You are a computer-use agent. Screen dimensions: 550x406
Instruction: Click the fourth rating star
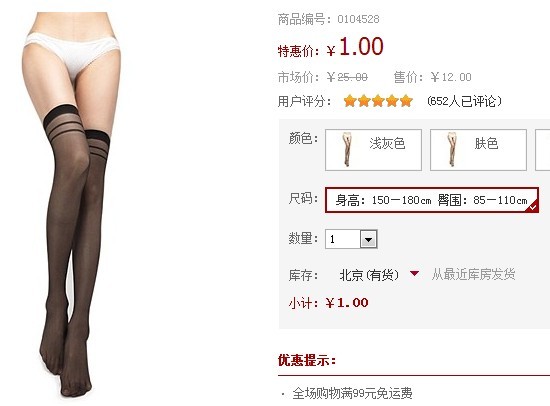click(x=392, y=101)
